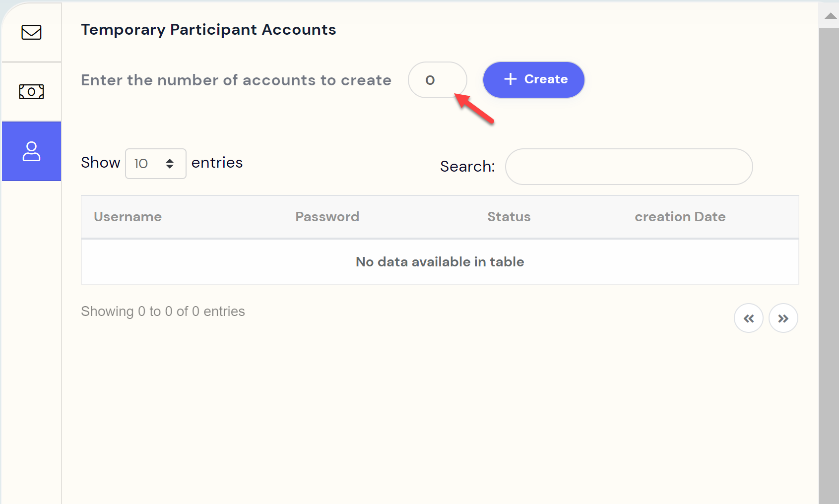839x504 pixels.
Task: Click the Search input field
Action: click(x=628, y=167)
